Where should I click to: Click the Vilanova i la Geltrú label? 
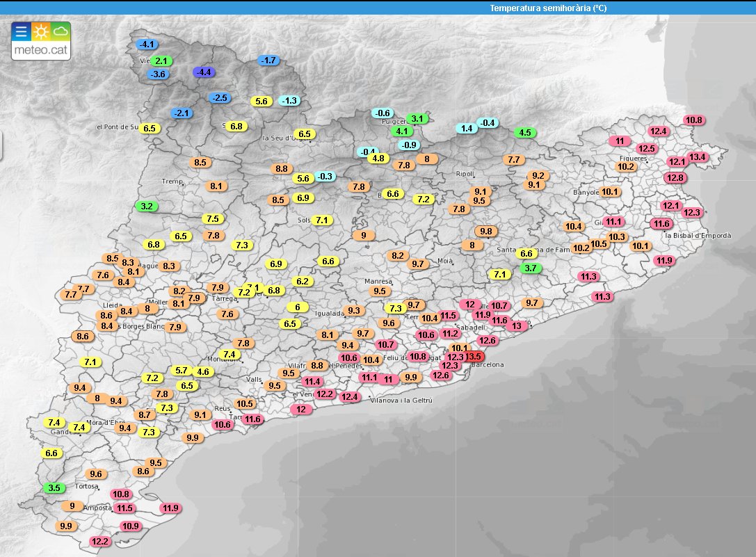[x=401, y=401]
